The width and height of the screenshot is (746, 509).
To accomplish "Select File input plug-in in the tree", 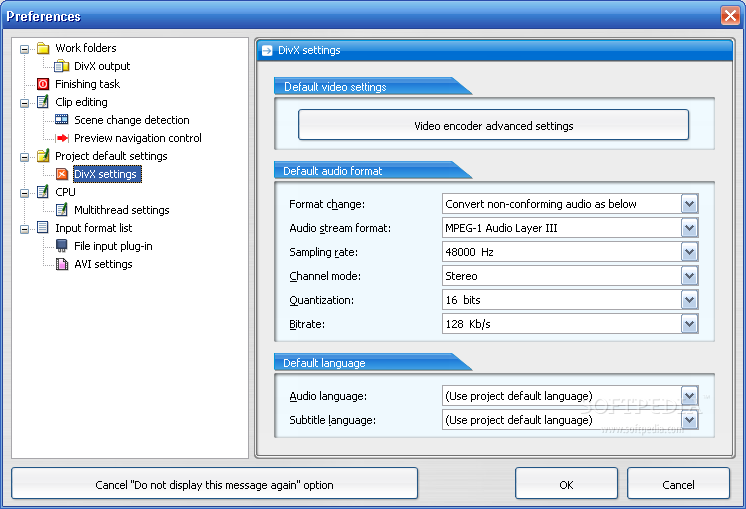I will pos(113,246).
